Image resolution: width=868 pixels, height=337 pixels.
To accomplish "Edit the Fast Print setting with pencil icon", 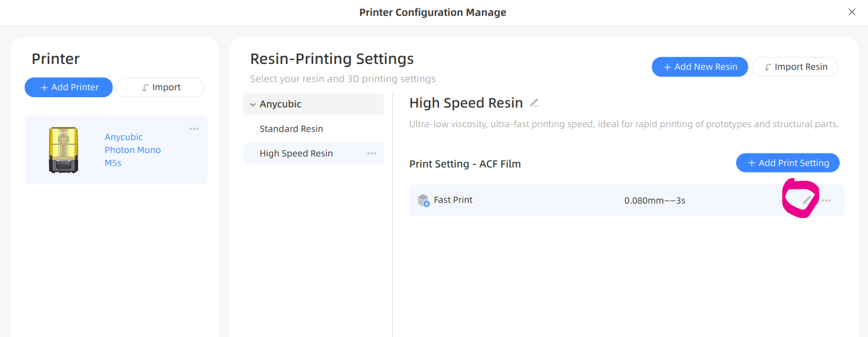I will (x=807, y=200).
